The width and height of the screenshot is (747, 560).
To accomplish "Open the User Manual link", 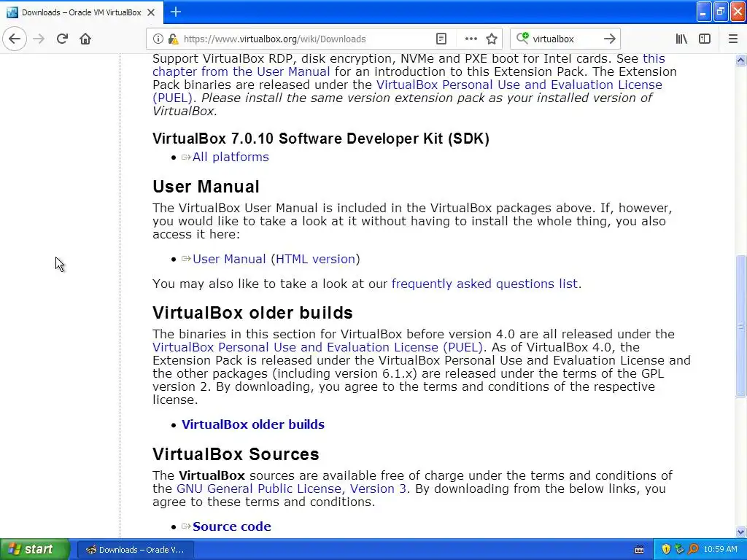I will point(229,259).
